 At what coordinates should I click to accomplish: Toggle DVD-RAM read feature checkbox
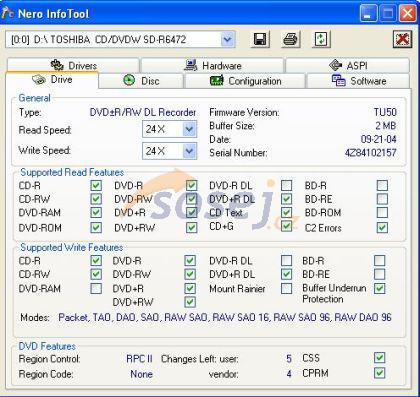96,213
